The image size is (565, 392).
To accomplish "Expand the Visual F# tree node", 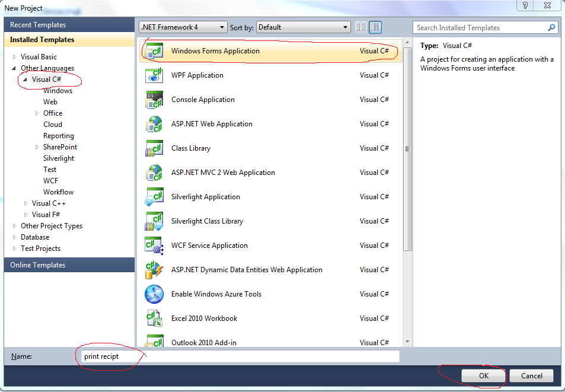I will tap(25, 214).
